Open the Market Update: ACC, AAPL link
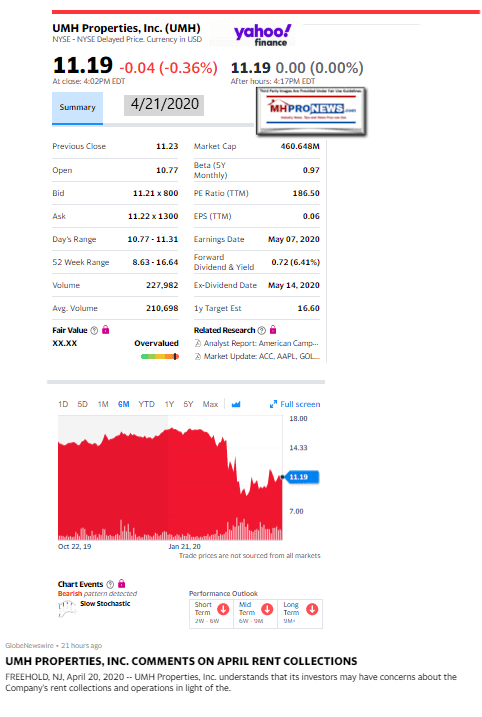Image resolution: width=482 pixels, height=717 pixels. 257,356
